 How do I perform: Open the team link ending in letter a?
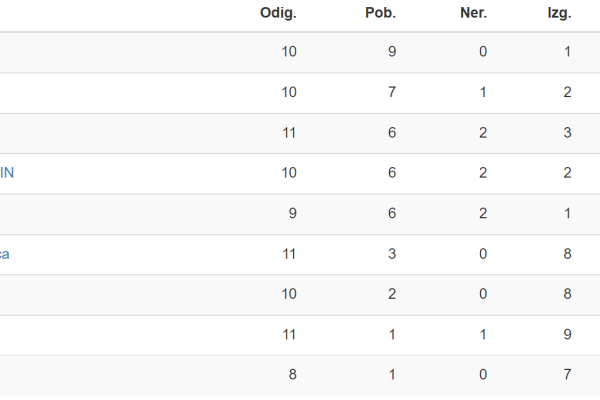4,254
